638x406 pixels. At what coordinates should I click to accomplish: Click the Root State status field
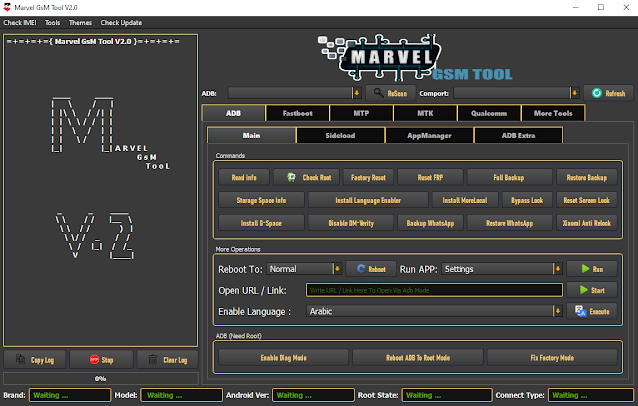pos(447,395)
